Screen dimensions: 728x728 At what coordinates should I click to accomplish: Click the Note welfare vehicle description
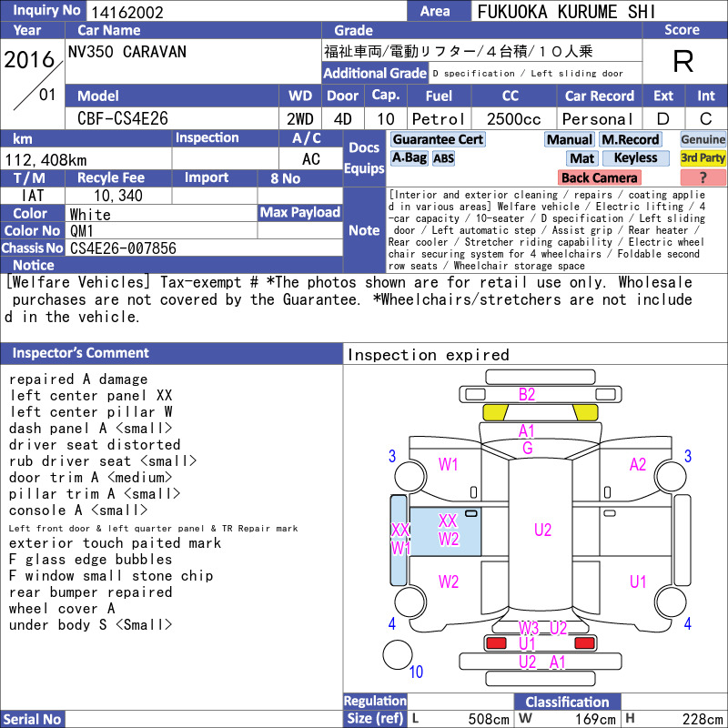click(x=547, y=230)
